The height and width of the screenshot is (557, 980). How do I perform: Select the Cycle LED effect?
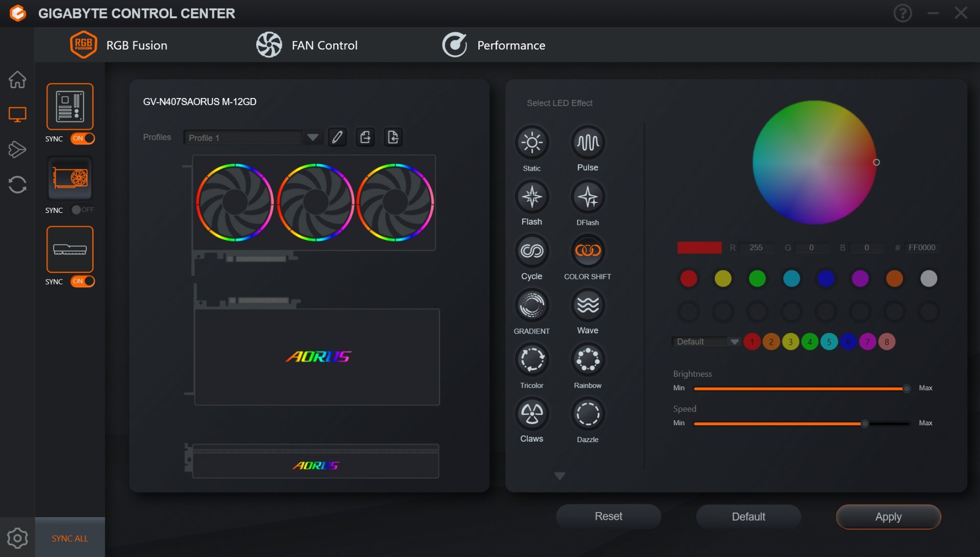pyautogui.click(x=532, y=251)
